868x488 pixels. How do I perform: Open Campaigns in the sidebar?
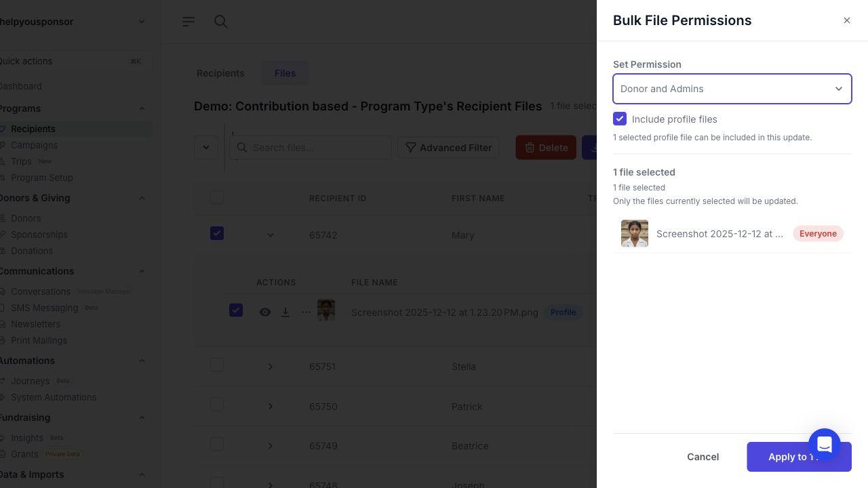click(34, 145)
